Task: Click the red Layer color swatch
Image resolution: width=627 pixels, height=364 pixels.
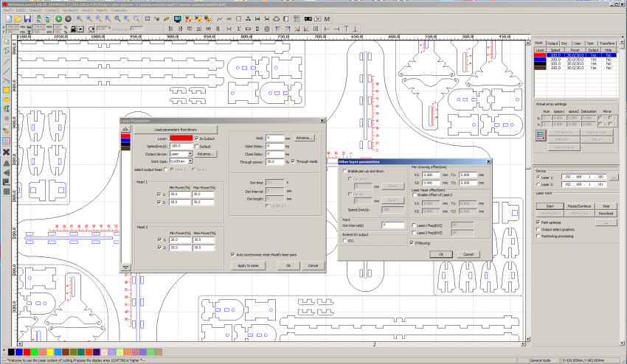Action: [x=180, y=138]
